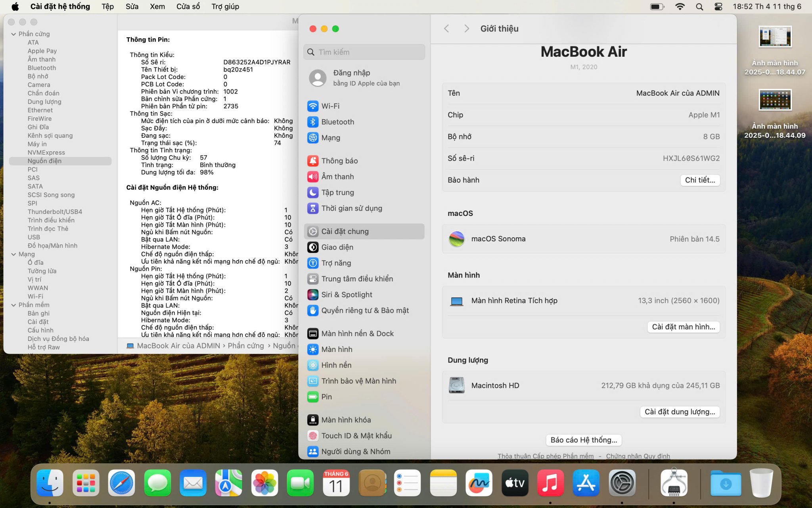Select Dung lượng in hardware tree

(x=44, y=102)
